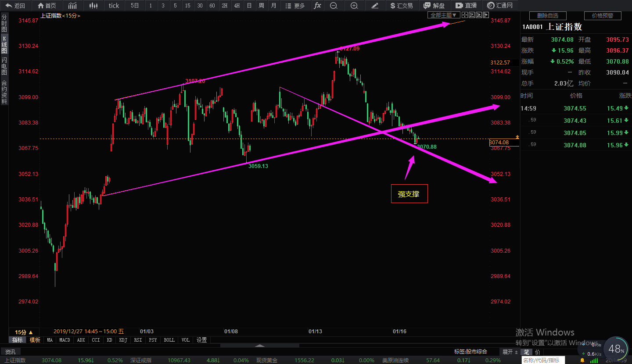Expand the 15分 period selector
Viewport: 632px width, 364px height.
point(24,332)
